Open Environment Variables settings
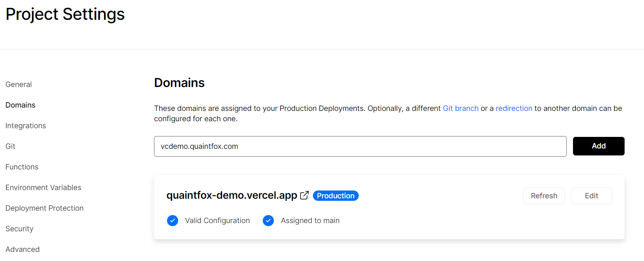 43,188
